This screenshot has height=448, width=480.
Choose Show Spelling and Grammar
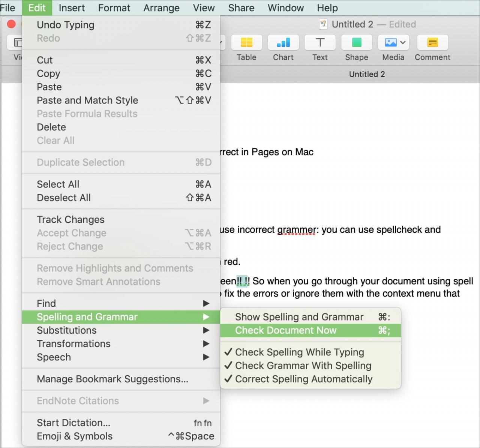pyautogui.click(x=310, y=317)
